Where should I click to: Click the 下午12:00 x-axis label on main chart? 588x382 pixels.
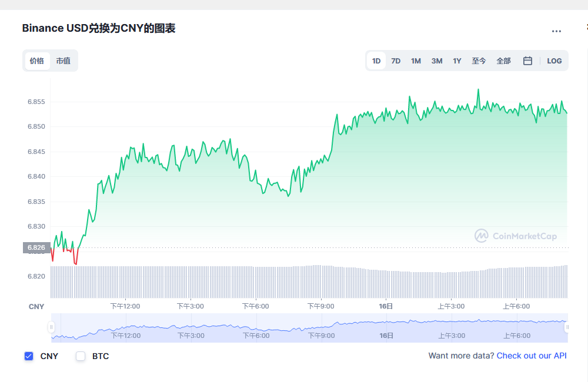(x=125, y=306)
